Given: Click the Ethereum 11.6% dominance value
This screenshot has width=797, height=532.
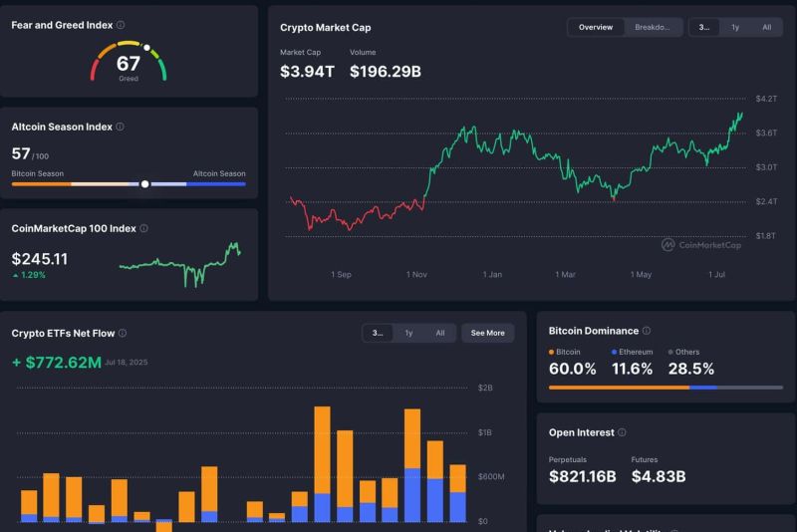Looking at the screenshot, I should [632, 369].
